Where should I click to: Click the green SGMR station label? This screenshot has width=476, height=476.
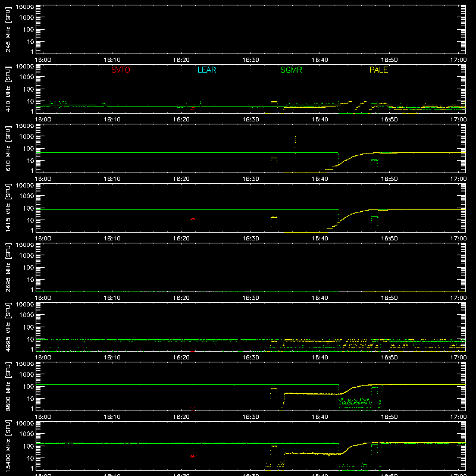(x=291, y=70)
